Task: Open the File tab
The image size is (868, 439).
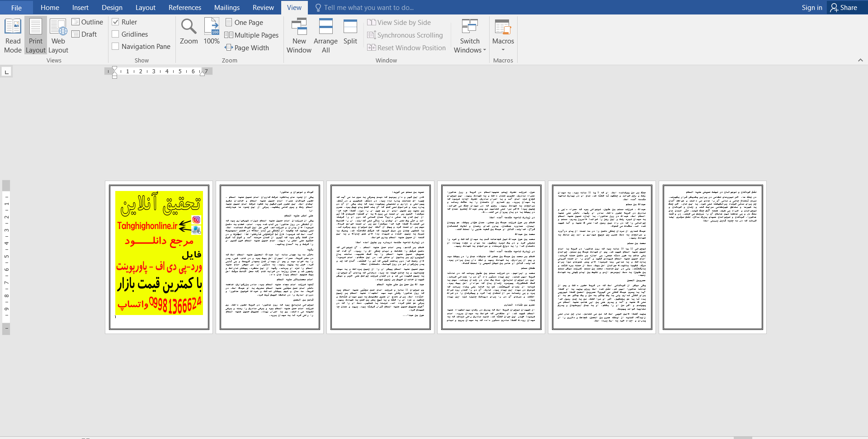Action: tap(16, 7)
